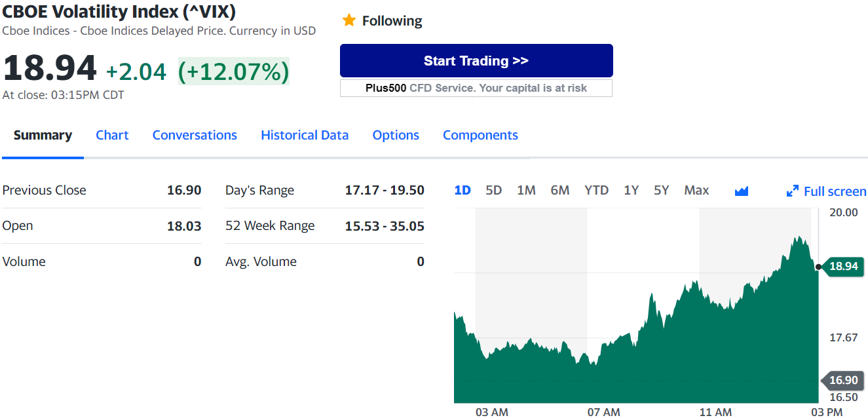
Task: Click the Avg. Volume label
Action: [x=261, y=261]
